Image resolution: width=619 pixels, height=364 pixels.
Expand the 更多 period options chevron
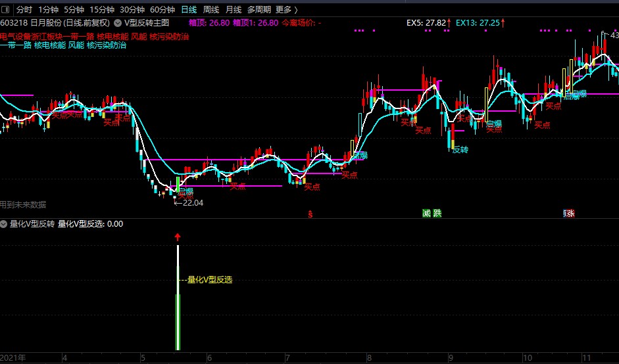click(296, 9)
